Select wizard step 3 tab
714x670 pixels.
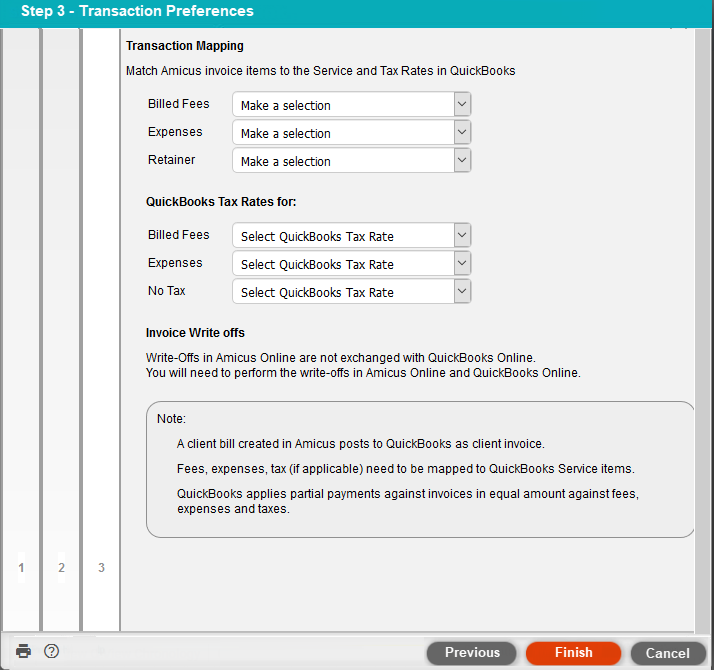pos(101,568)
